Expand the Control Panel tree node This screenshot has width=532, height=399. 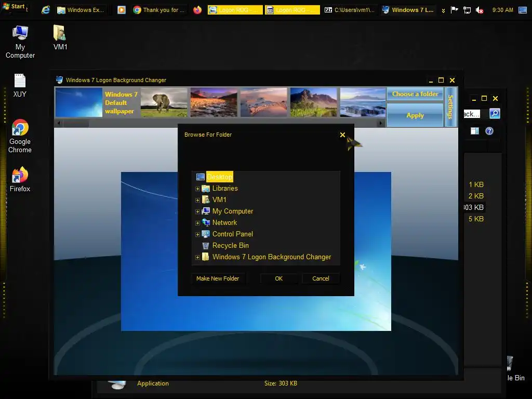pyautogui.click(x=197, y=234)
